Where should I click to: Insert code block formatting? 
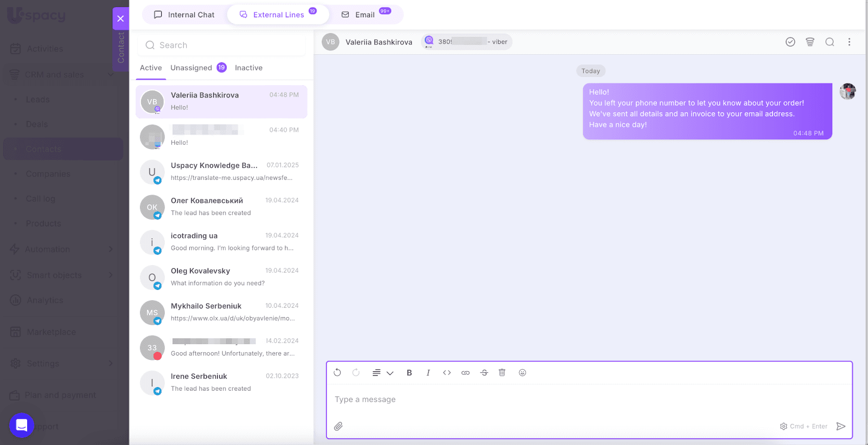(447, 373)
